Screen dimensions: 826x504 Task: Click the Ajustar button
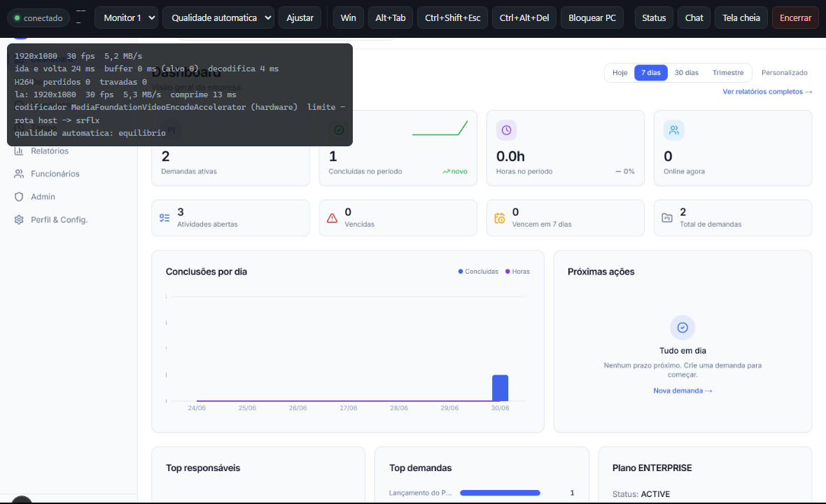pos(300,18)
